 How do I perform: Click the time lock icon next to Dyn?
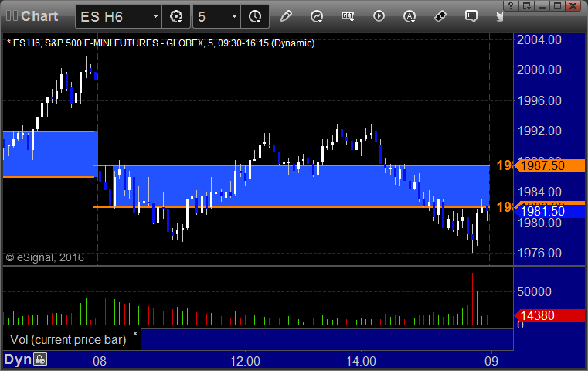[x=39, y=359]
